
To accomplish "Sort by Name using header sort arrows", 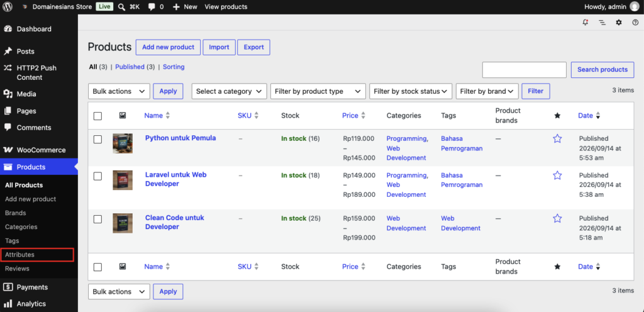I will pos(167,116).
